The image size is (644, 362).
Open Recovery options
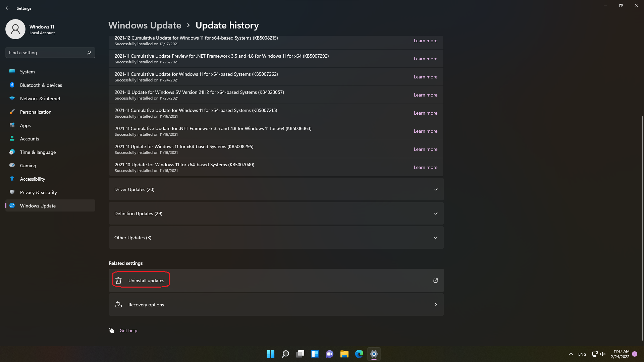(276, 305)
